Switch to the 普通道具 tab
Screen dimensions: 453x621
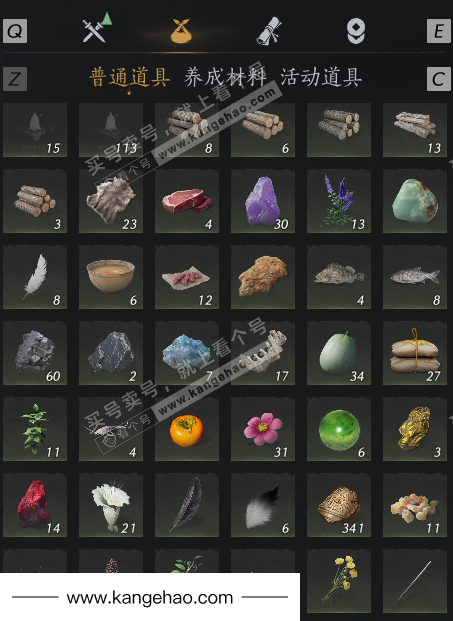click(x=130, y=77)
